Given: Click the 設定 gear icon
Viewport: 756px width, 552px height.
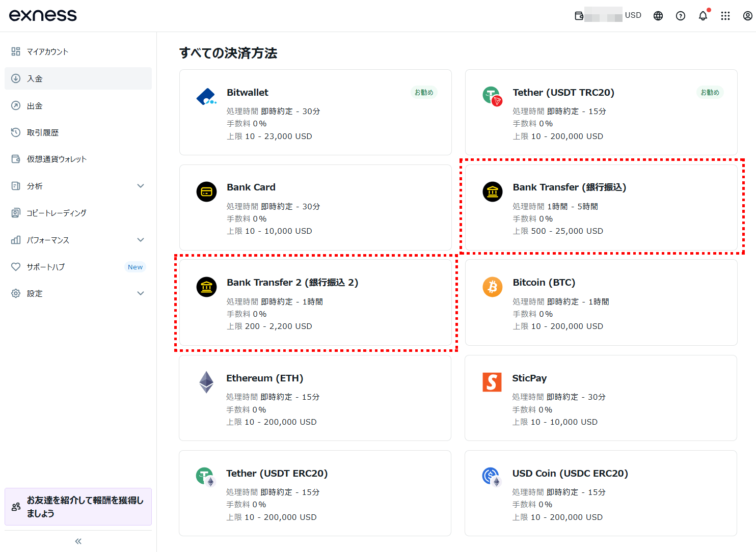Looking at the screenshot, I should 16,293.
